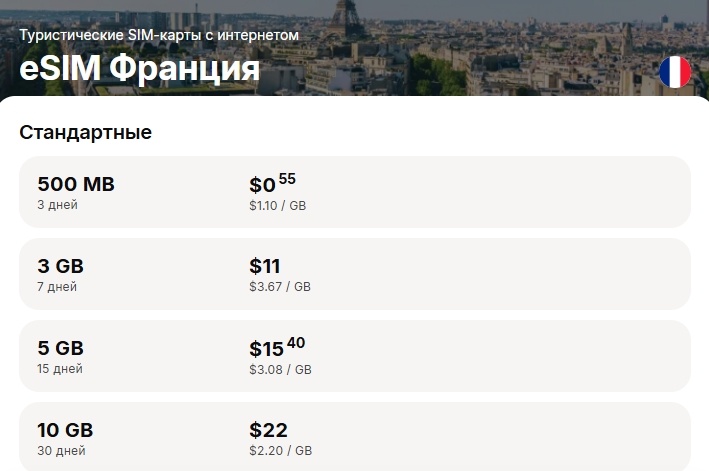Click the $0.55 price

tap(272, 183)
